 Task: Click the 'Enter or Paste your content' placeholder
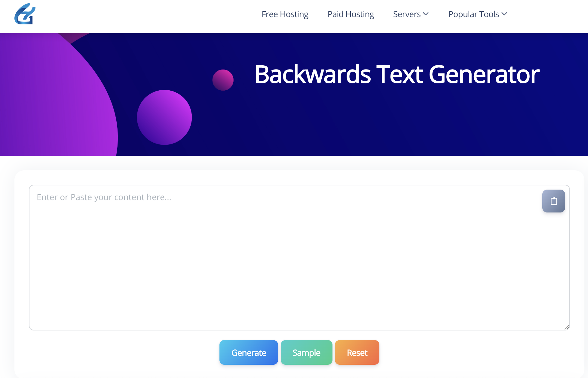[x=104, y=197]
